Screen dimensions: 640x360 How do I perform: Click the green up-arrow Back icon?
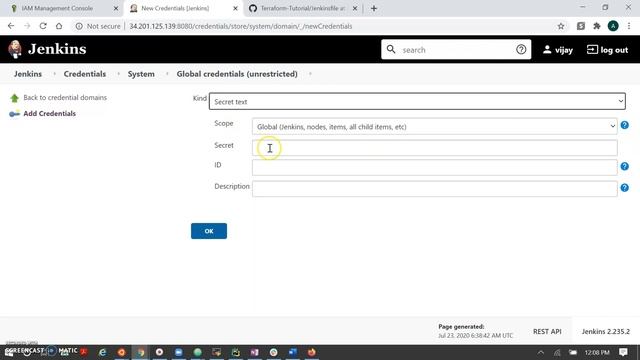click(14, 98)
